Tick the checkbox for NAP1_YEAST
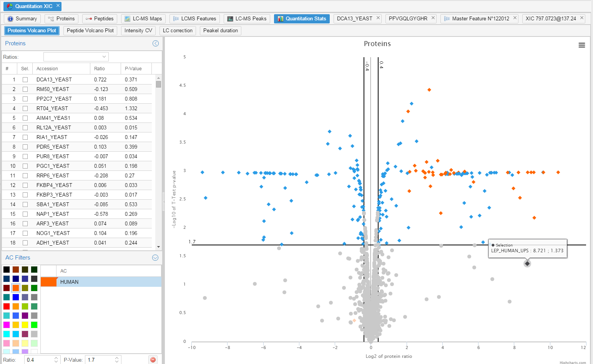The height and width of the screenshot is (364, 593). point(25,214)
